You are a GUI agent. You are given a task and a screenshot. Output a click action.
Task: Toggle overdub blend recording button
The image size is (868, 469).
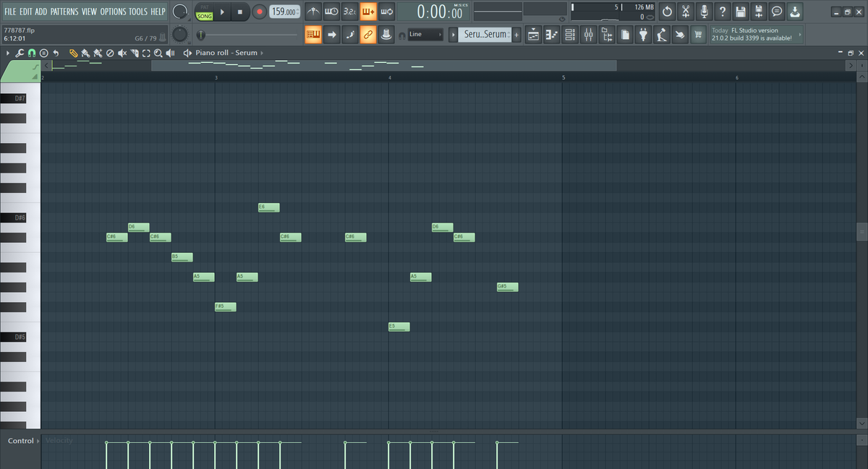coord(368,12)
